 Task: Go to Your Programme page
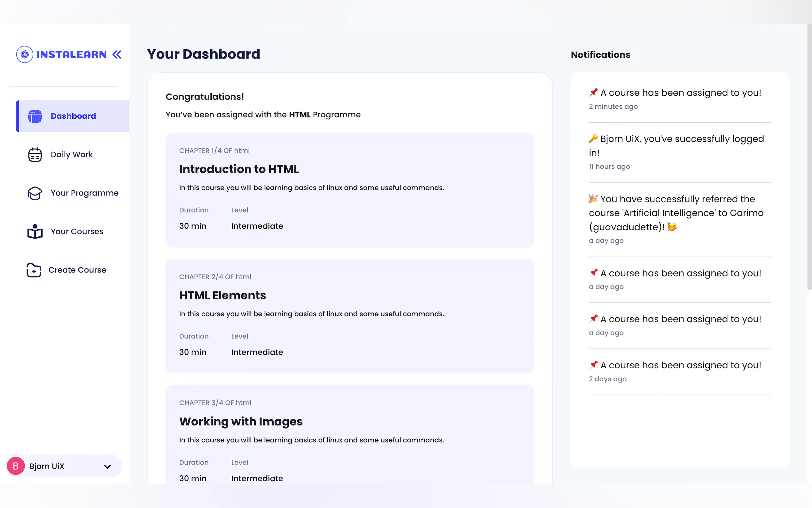85,193
